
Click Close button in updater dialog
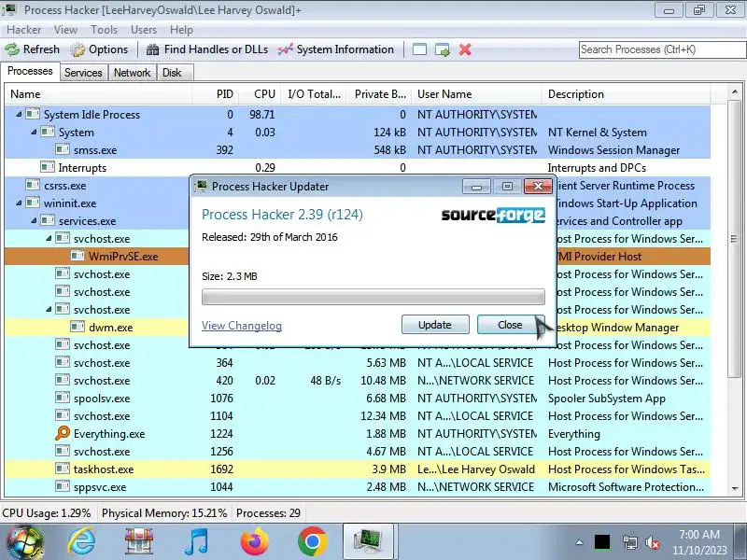click(x=510, y=325)
